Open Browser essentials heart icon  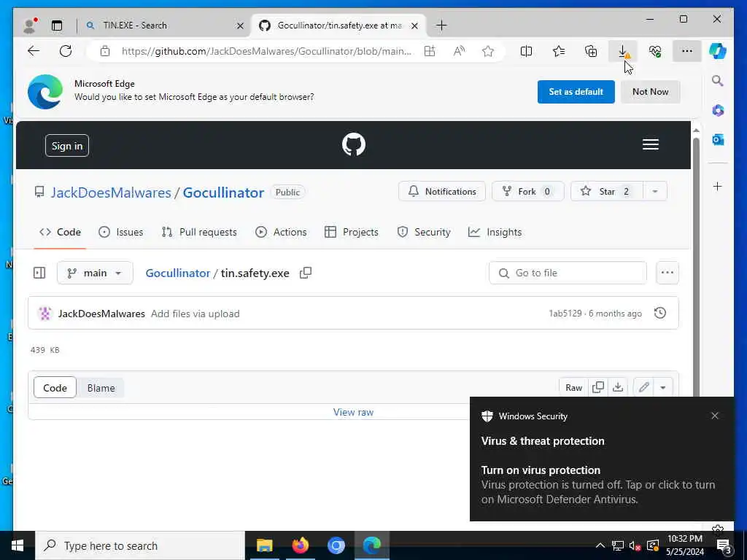[x=655, y=51]
